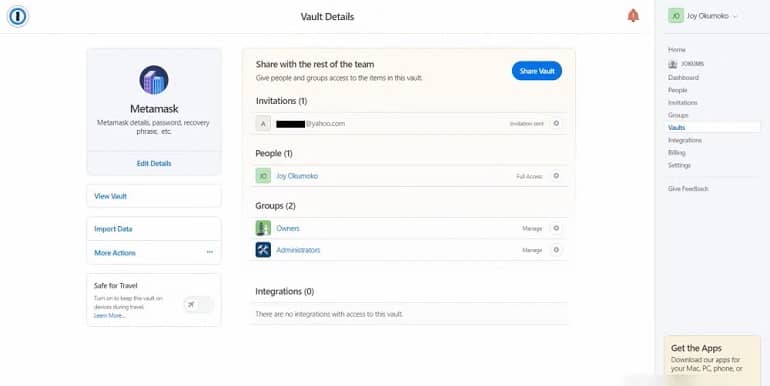Click the 'People (1)' heading
Image resolution: width=770 pixels, height=386 pixels.
[x=274, y=153]
